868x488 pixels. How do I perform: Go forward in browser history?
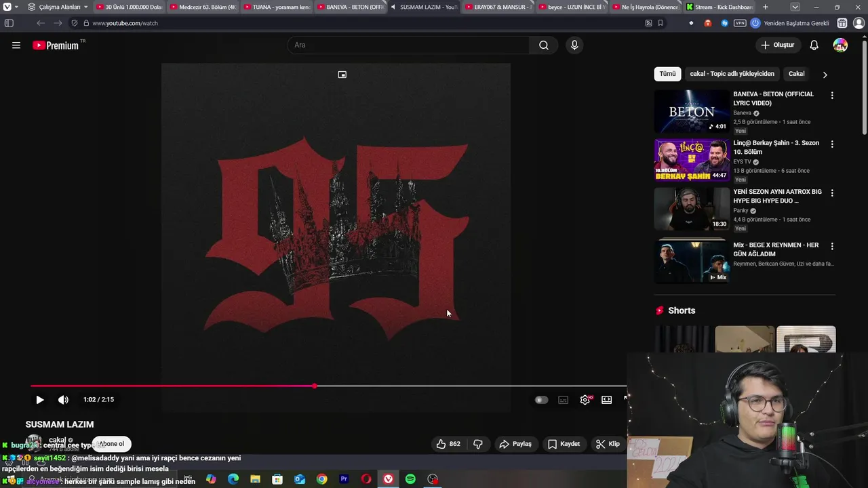point(58,23)
